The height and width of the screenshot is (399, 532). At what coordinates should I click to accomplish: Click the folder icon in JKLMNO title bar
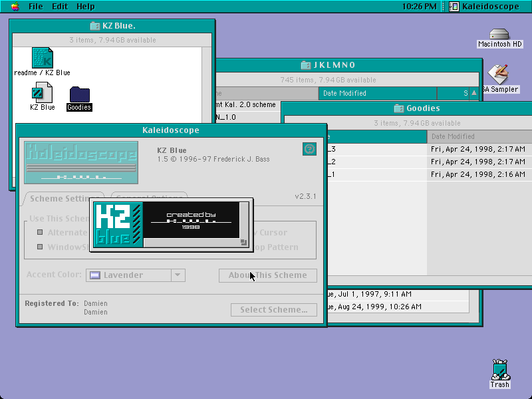pyautogui.click(x=306, y=65)
